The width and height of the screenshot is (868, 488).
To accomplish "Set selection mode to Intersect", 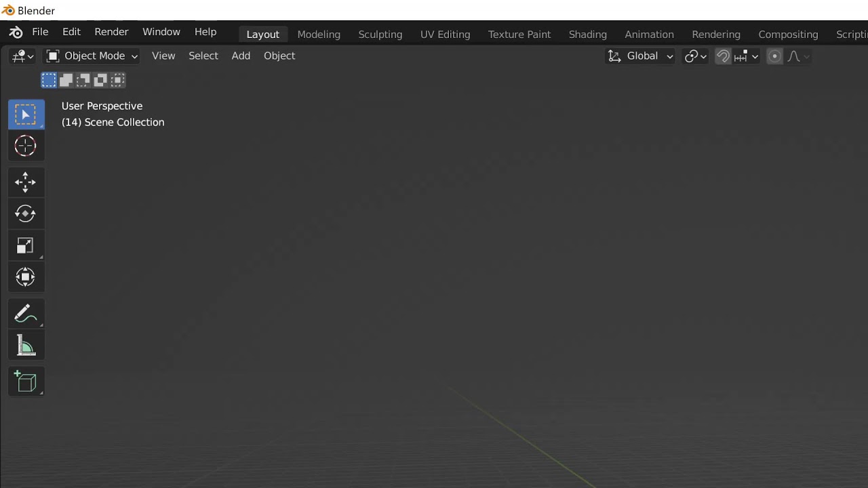I will (117, 81).
